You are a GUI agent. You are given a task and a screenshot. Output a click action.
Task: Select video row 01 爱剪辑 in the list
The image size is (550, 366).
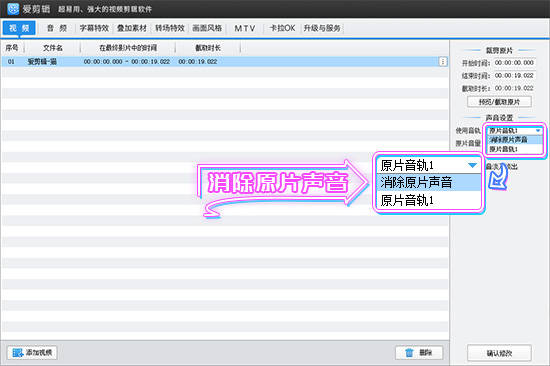pyautogui.click(x=224, y=62)
